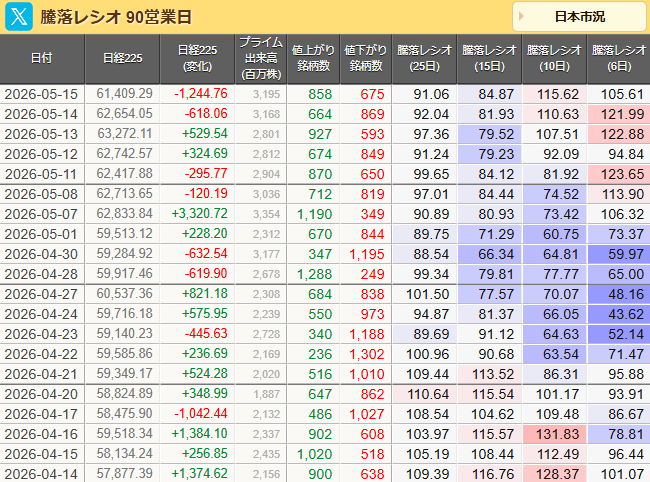This screenshot has width=650, height=482.
Task: Click the 15-day ratio 66.34
Action: pos(496,254)
